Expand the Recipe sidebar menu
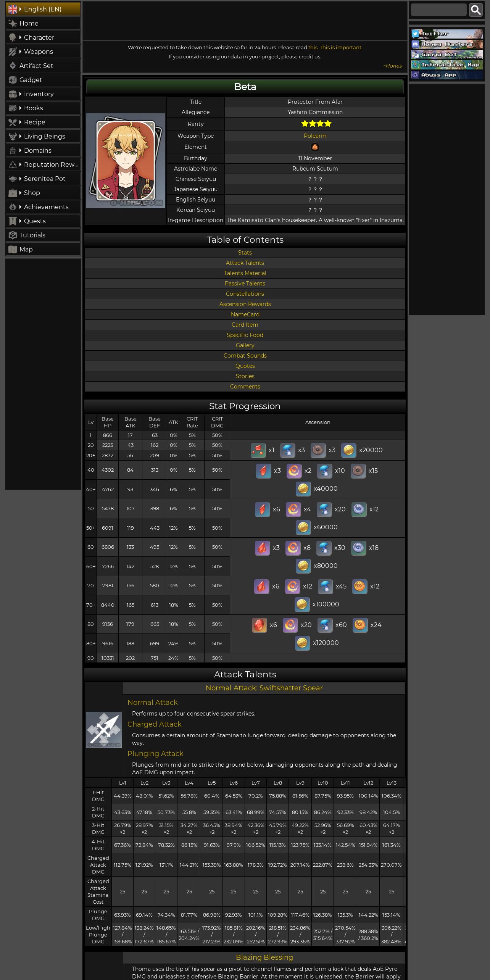 pos(43,122)
